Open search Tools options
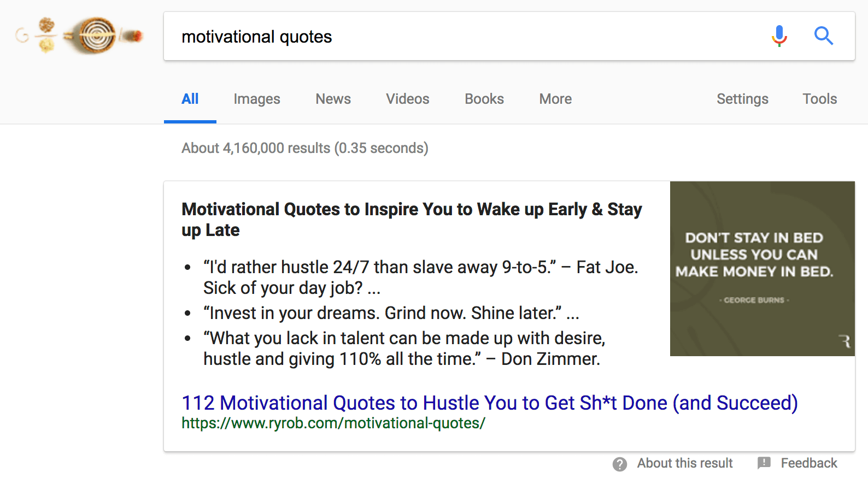The image size is (868, 484). (819, 99)
